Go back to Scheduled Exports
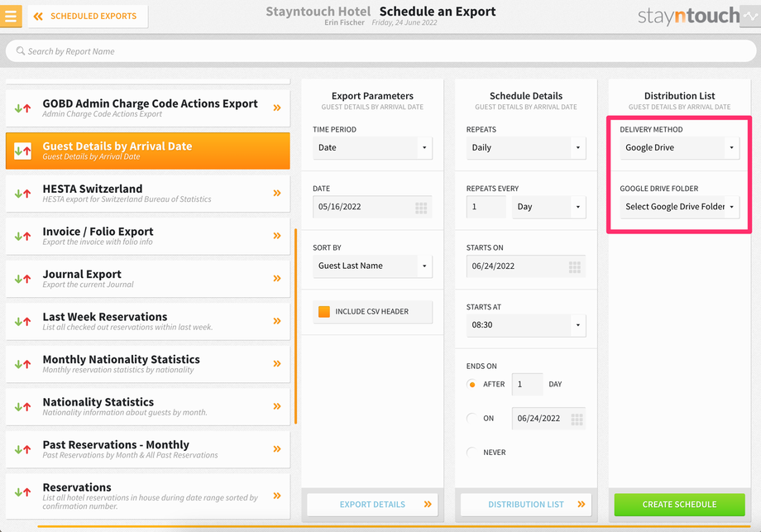Screen dimensions: 761x532 [88, 17]
